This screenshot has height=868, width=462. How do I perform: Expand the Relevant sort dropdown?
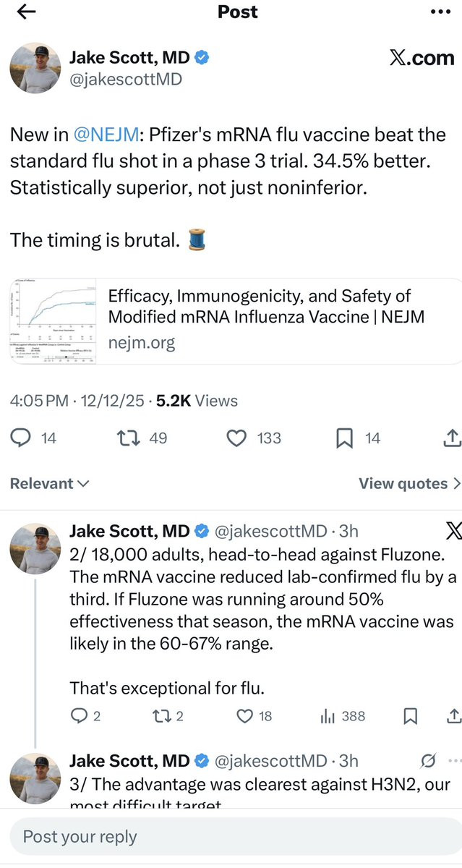point(49,483)
